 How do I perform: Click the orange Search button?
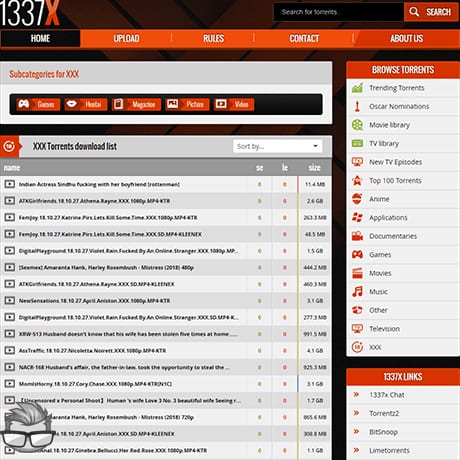pyautogui.click(x=431, y=12)
